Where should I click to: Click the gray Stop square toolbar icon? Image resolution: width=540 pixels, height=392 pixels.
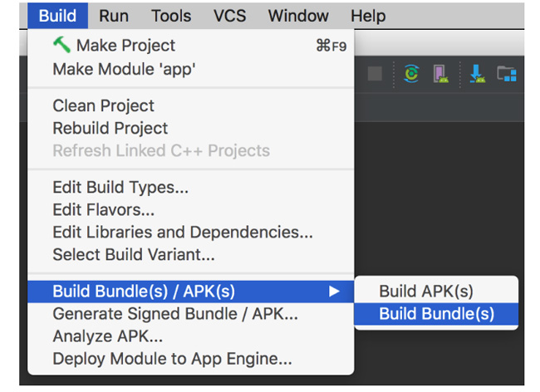point(375,73)
